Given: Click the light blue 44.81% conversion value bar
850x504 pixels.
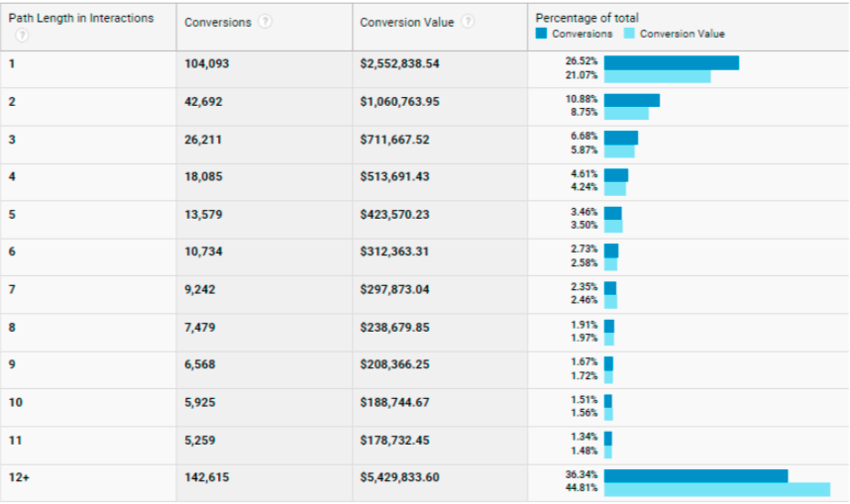Looking at the screenshot, I should 716,489.
